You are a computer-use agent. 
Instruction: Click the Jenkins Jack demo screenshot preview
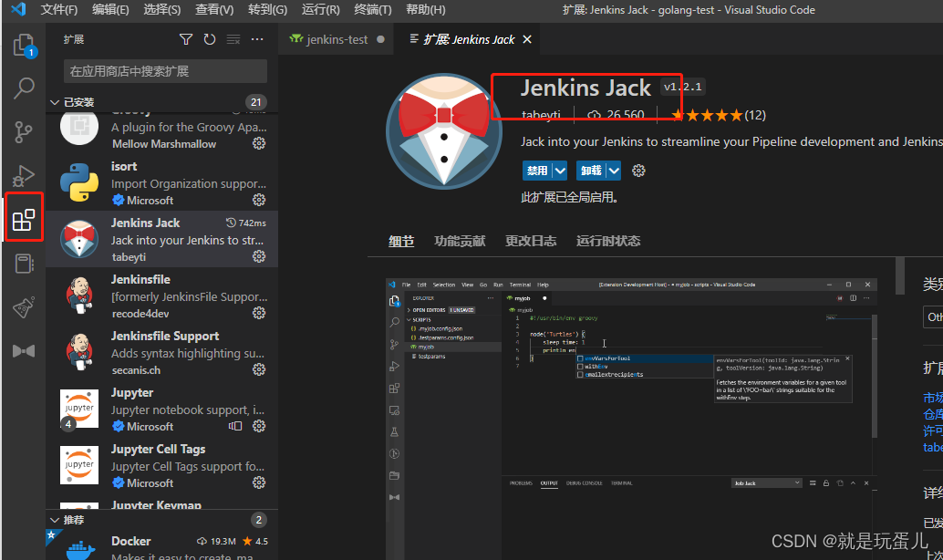click(x=631, y=420)
